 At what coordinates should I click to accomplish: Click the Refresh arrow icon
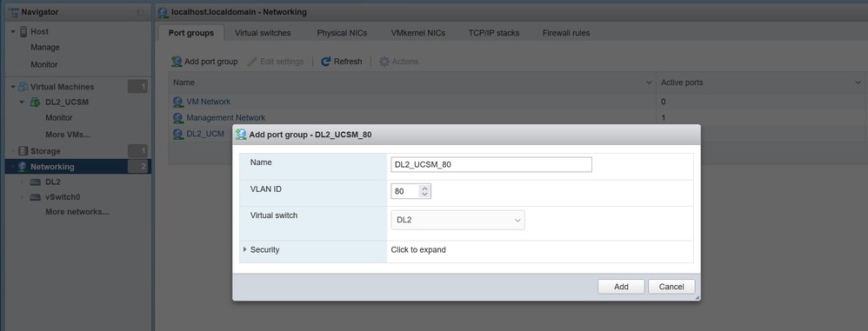(x=325, y=62)
